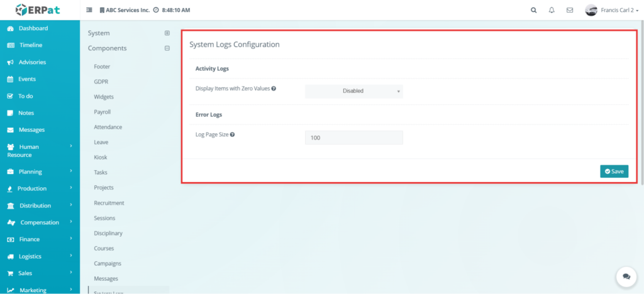This screenshot has width=644, height=294.
Task: Click the Compensation icon
Action: click(11, 222)
